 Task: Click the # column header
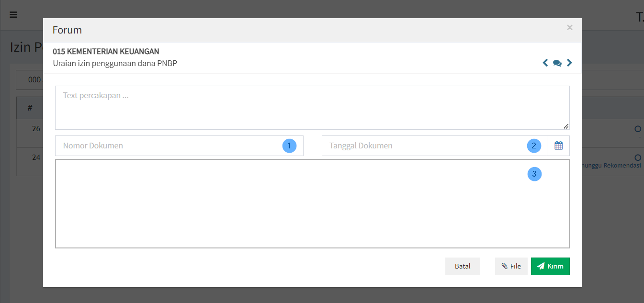pyautogui.click(x=30, y=108)
